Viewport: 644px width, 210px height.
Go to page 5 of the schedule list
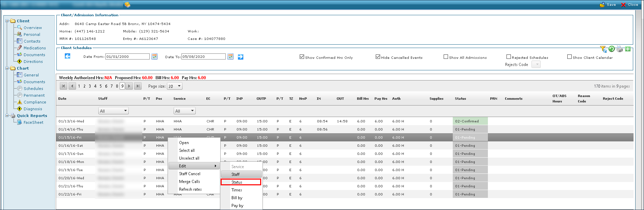tap(101, 86)
